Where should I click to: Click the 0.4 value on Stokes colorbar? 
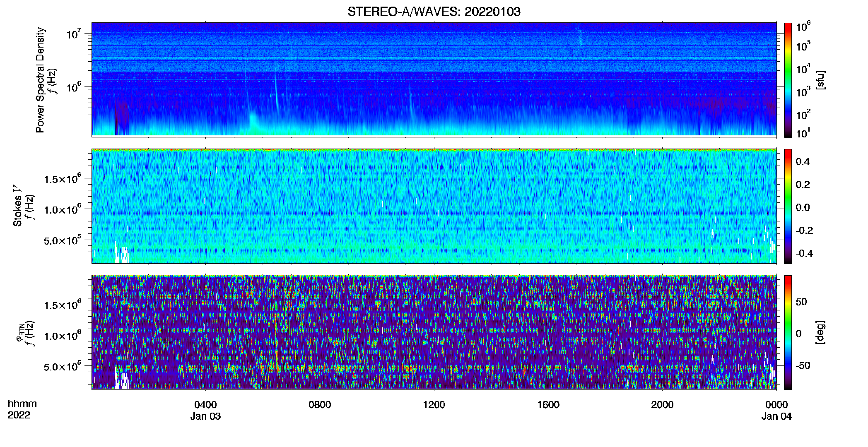click(803, 162)
